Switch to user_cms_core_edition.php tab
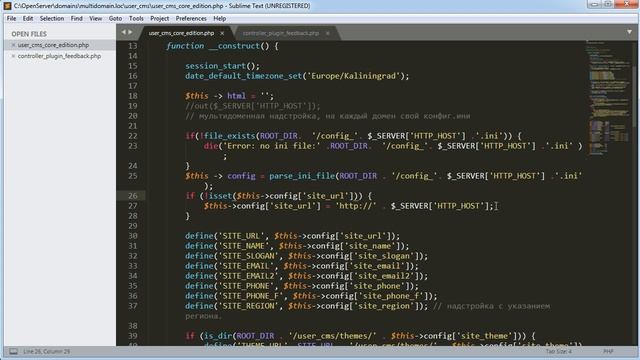Viewport: 640px width, 360px height. (181, 33)
